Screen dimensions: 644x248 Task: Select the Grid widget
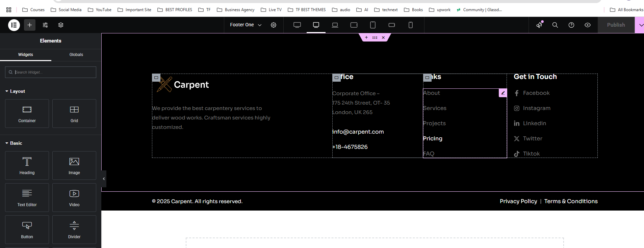[x=74, y=114]
